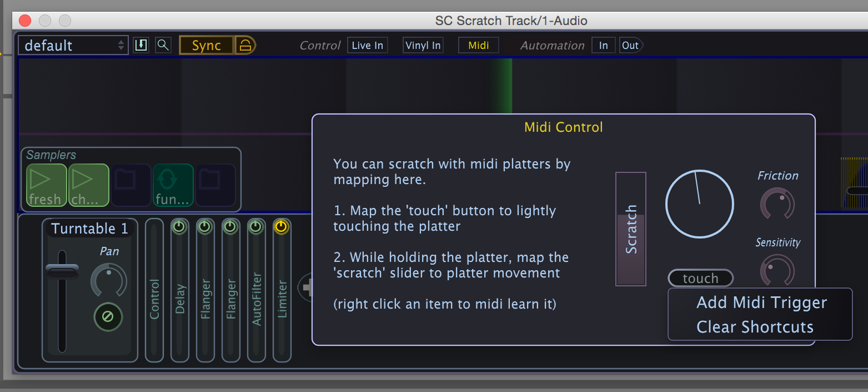The width and height of the screenshot is (868, 392).
Task: Trigger the 'fun...' loop sampler pad
Action: (173, 186)
